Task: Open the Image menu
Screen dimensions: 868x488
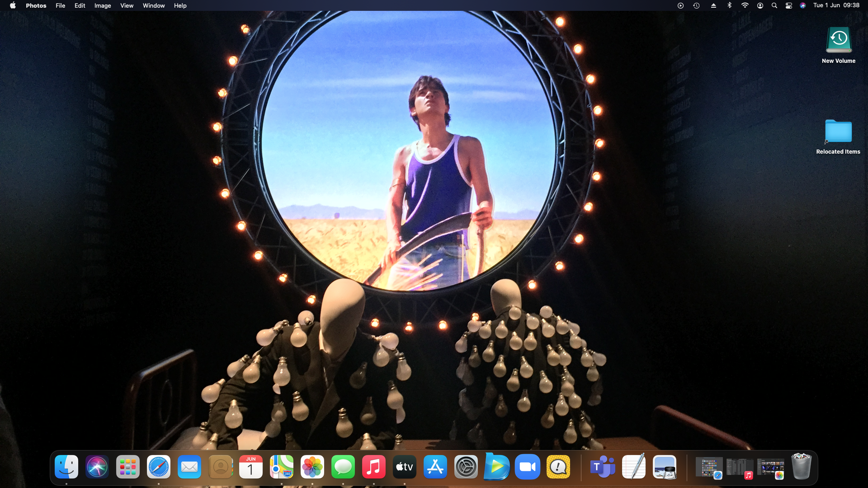Action: tap(103, 5)
